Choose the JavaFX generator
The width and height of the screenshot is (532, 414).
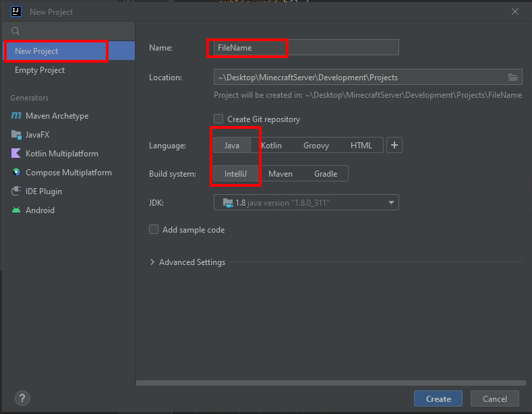pos(30,135)
